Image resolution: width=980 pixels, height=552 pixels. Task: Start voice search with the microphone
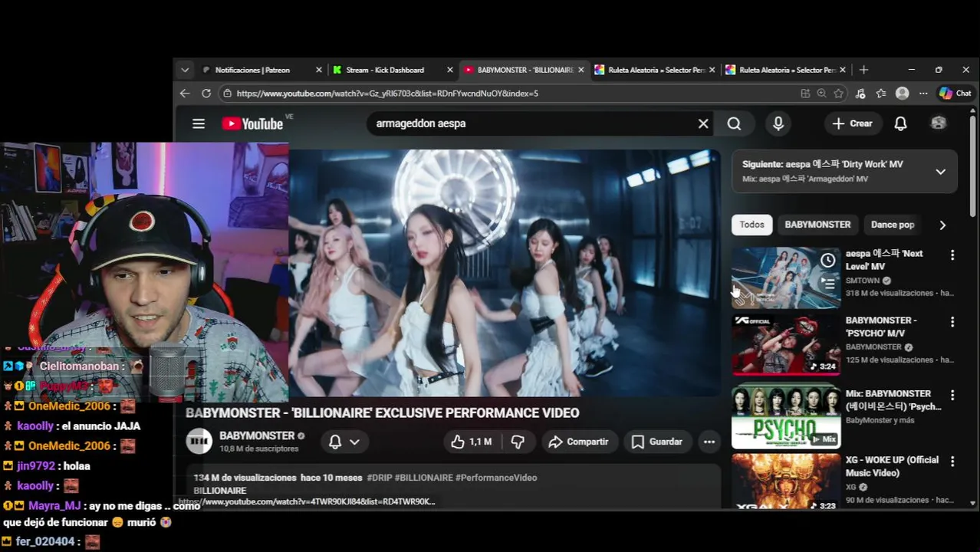pos(778,123)
